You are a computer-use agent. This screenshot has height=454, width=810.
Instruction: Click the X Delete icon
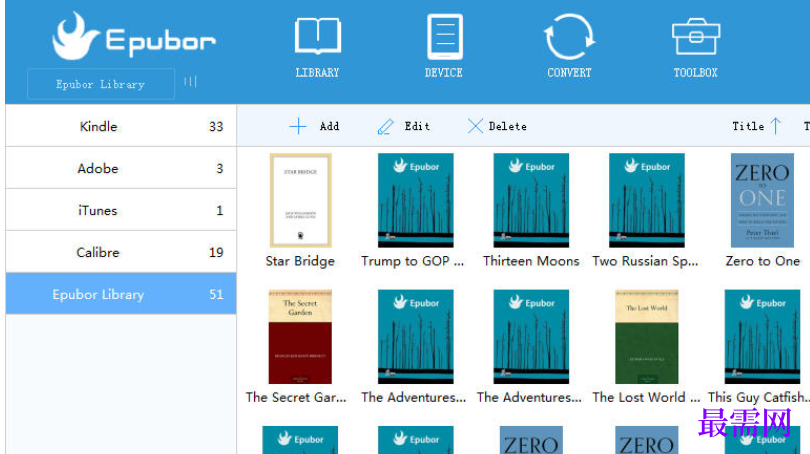[475, 126]
